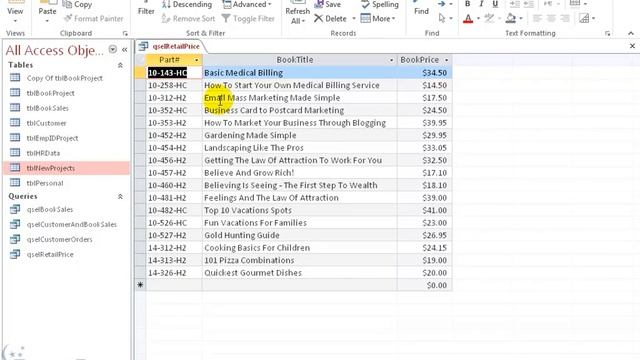The width and height of the screenshot is (640, 360).
Task: Open the Advanced filter options dropdown
Action: point(247,4)
